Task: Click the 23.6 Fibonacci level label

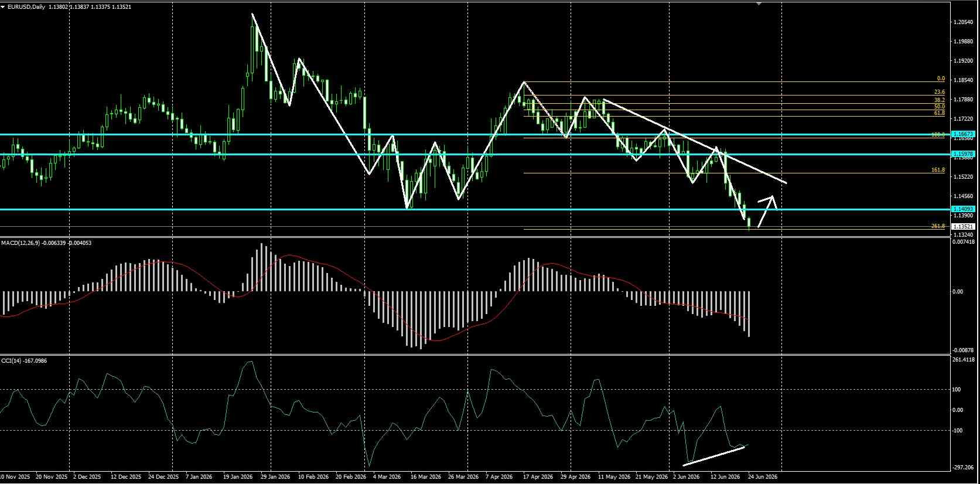Action: [x=940, y=92]
